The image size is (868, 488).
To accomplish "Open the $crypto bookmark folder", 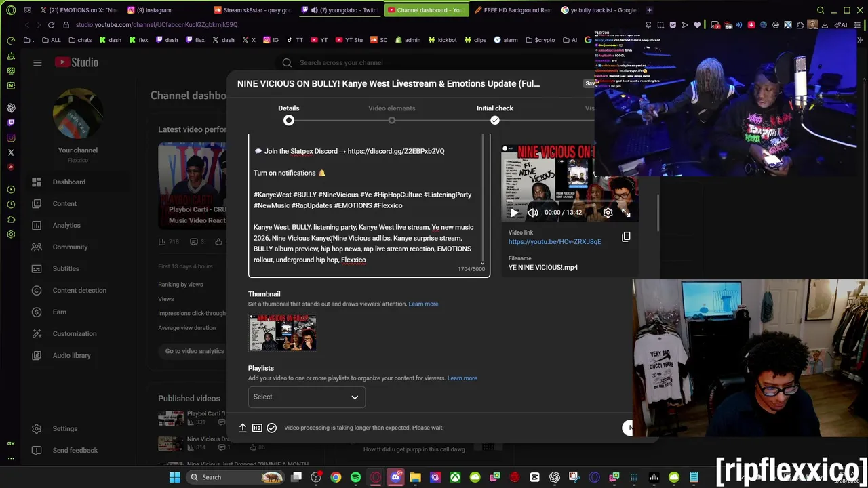I will point(540,40).
